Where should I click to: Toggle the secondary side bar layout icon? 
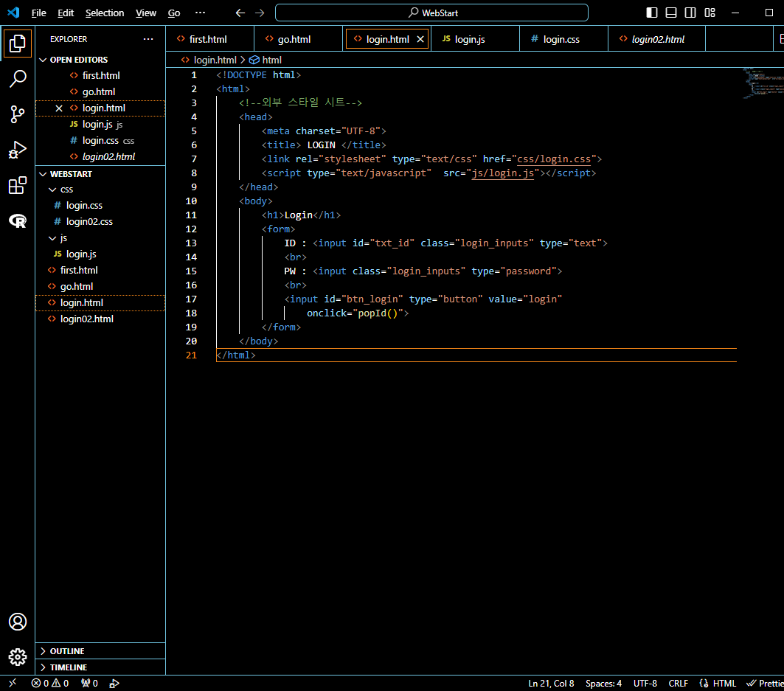tap(690, 13)
